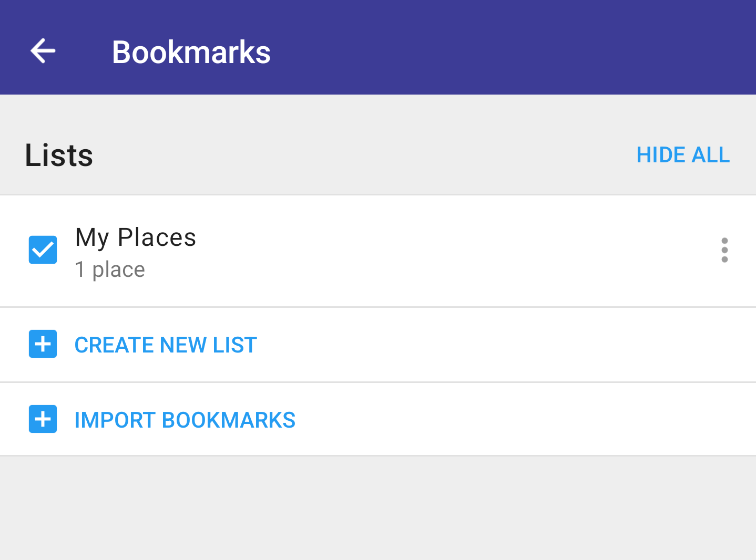Tap the plus icon beside Create New List
Image resolution: width=756 pixels, height=560 pixels.
pyautogui.click(x=43, y=344)
